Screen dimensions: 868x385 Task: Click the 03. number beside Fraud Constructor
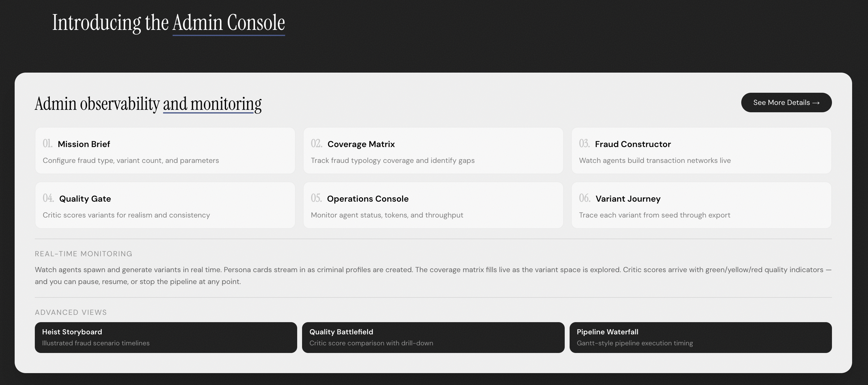pos(584,144)
